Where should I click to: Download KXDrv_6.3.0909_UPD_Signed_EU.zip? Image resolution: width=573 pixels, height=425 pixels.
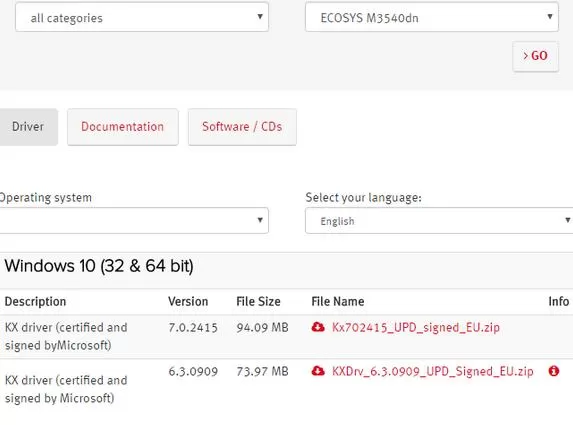tap(433, 372)
